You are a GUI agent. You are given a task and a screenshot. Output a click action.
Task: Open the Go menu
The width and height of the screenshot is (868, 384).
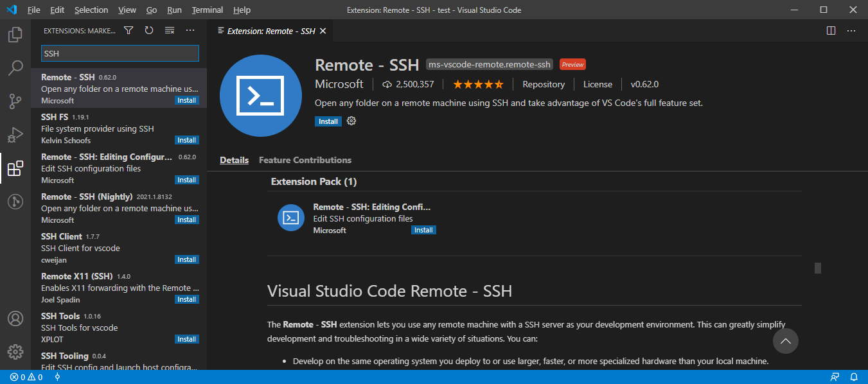point(152,10)
